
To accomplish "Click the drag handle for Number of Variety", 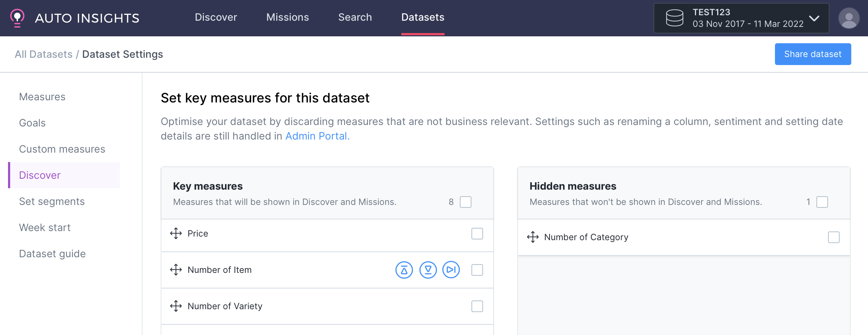I will [176, 306].
